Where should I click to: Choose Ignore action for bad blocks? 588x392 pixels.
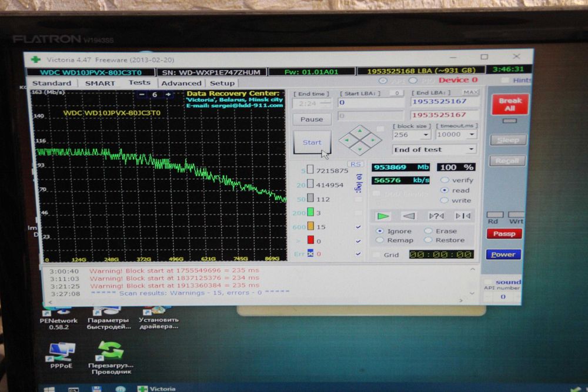pyautogui.click(x=379, y=231)
